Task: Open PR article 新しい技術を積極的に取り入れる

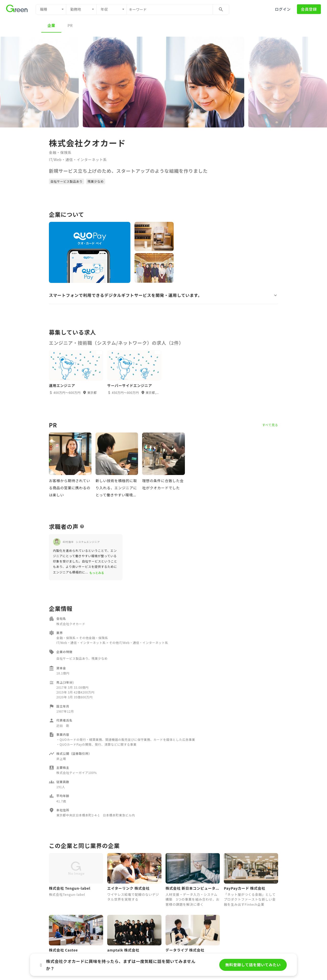Action: coord(117,465)
